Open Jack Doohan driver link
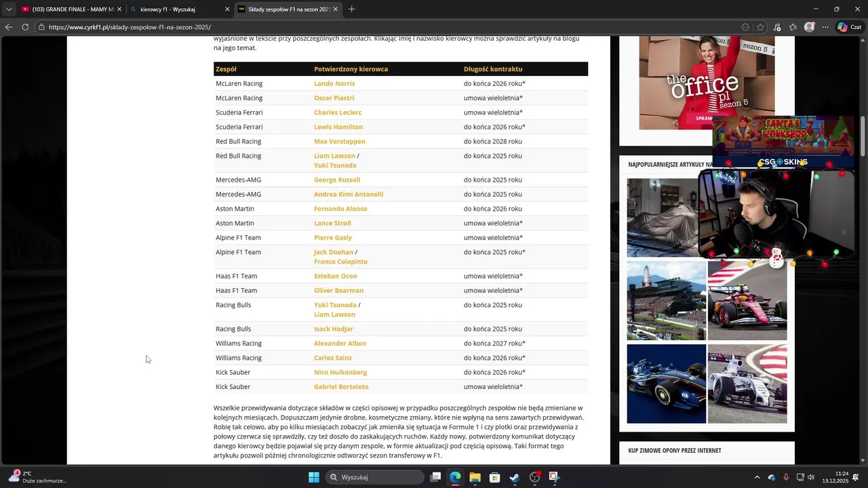Viewport: 868px width, 488px height. (334, 252)
